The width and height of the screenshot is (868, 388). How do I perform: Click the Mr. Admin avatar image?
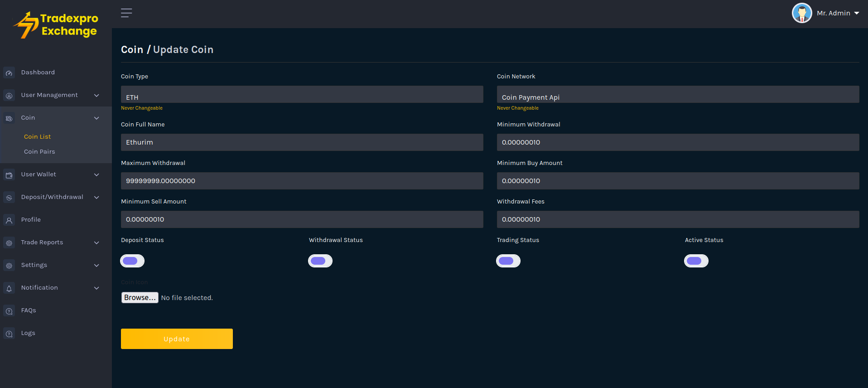(801, 13)
